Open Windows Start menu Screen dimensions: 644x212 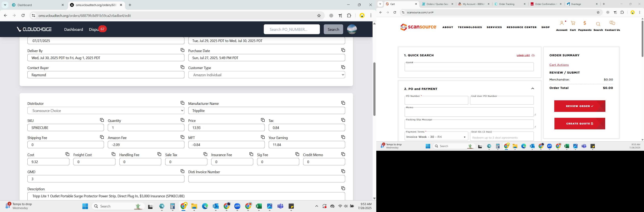click(x=85, y=206)
